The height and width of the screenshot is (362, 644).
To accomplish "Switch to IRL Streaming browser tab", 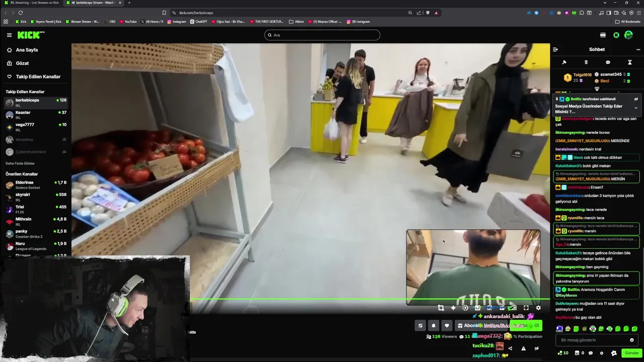I will pyautogui.click(x=32, y=3).
